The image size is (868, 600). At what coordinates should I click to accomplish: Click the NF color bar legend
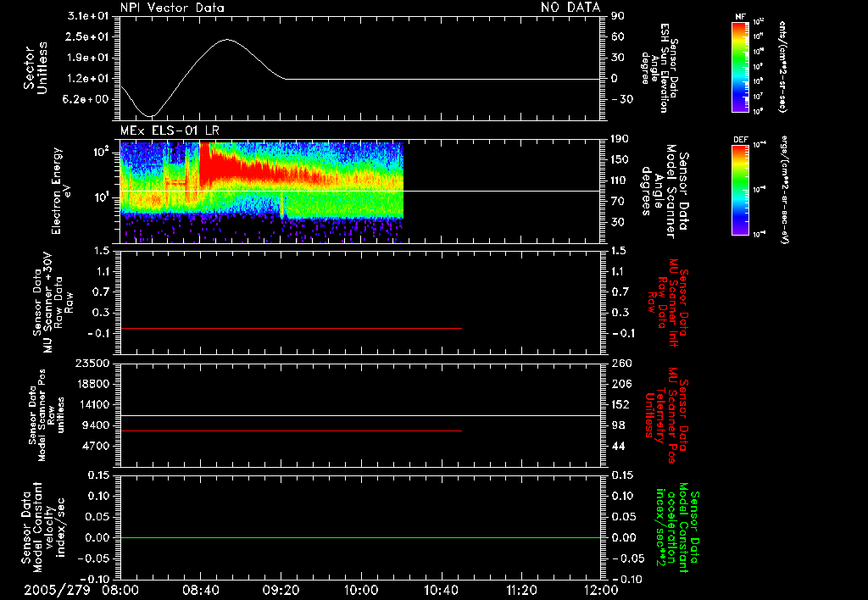click(x=740, y=66)
